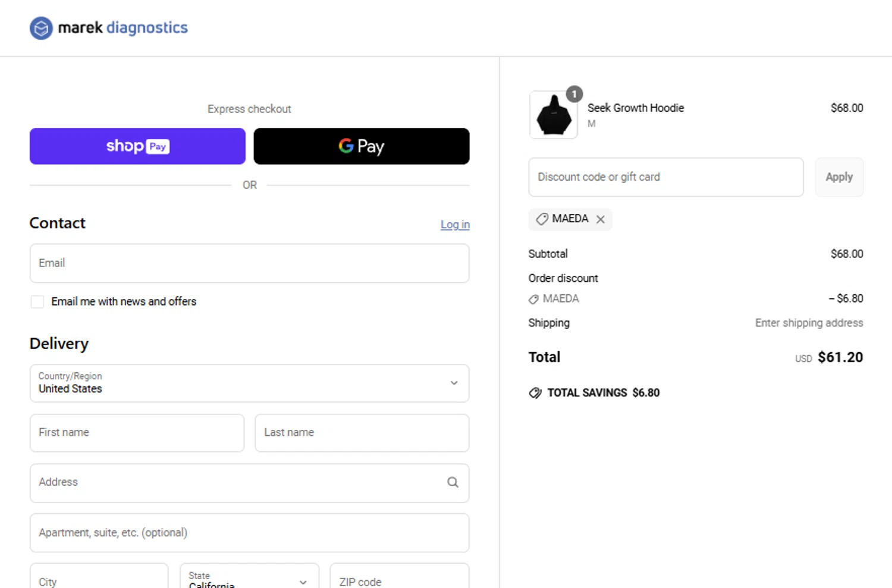892x588 pixels.
Task: Focus the First name field
Action: click(x=137, y=433)
